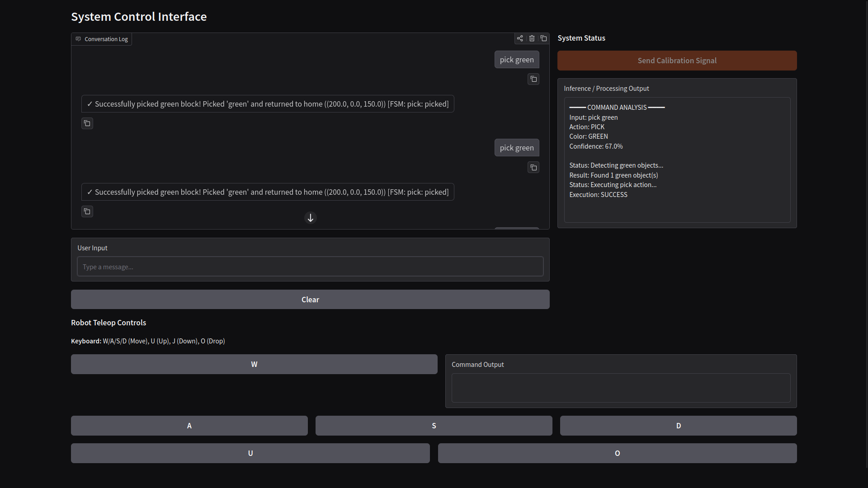Screen dimensions: 868x488
Task: Clear the conversation with the Clear button
Action: 310,299
